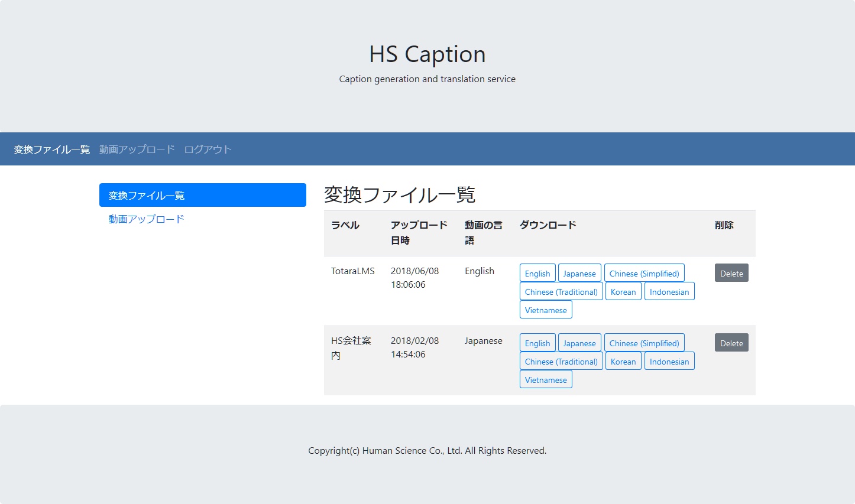Download Vietnamese caption for HS会社案内

546,379
